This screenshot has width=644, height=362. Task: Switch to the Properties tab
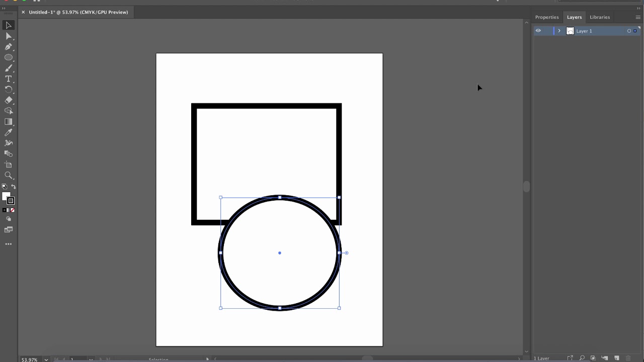pos(547,17)
